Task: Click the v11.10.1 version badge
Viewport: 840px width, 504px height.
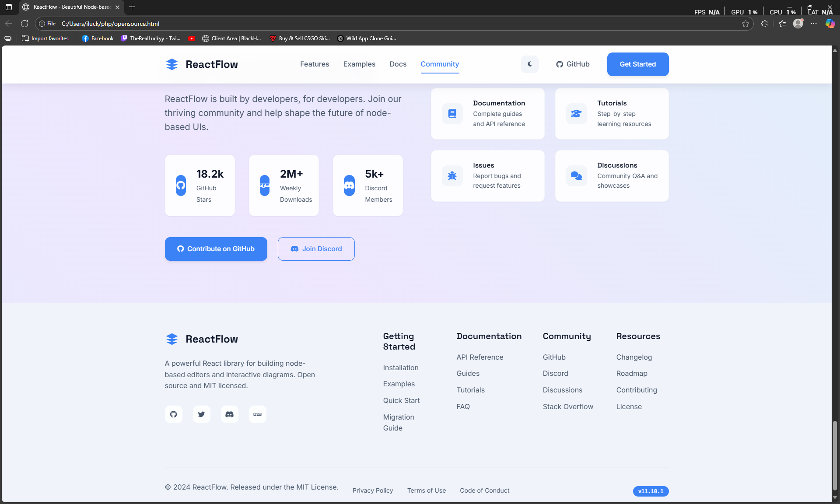Action: pos(651,491)
